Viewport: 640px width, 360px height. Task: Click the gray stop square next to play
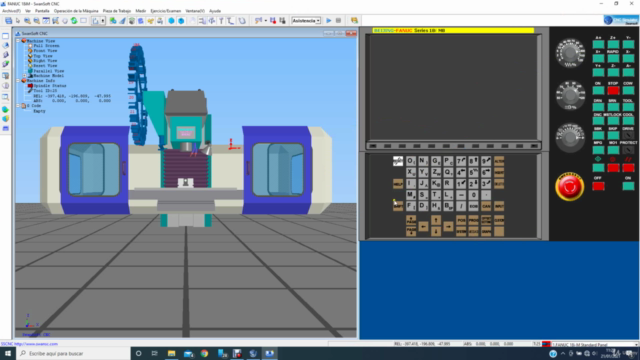[x=338, y=20]
